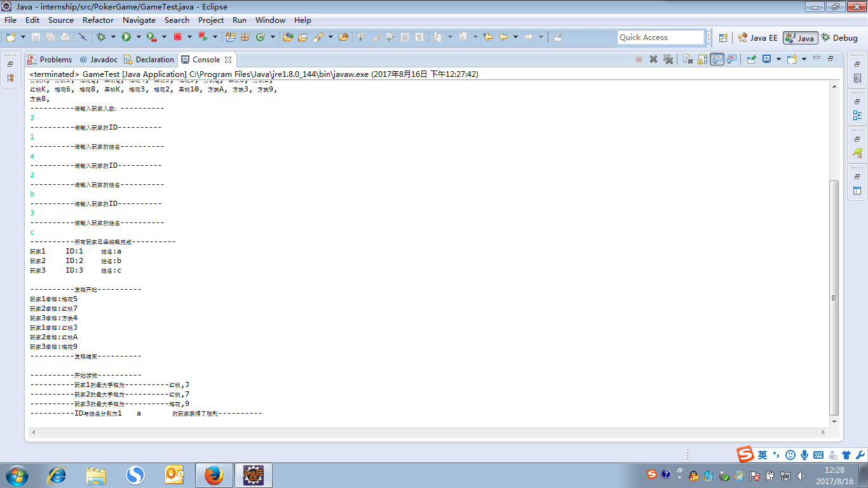The image size is (868, 488).
Task: Click the New file toolbar icon
Action: [11, 37]
